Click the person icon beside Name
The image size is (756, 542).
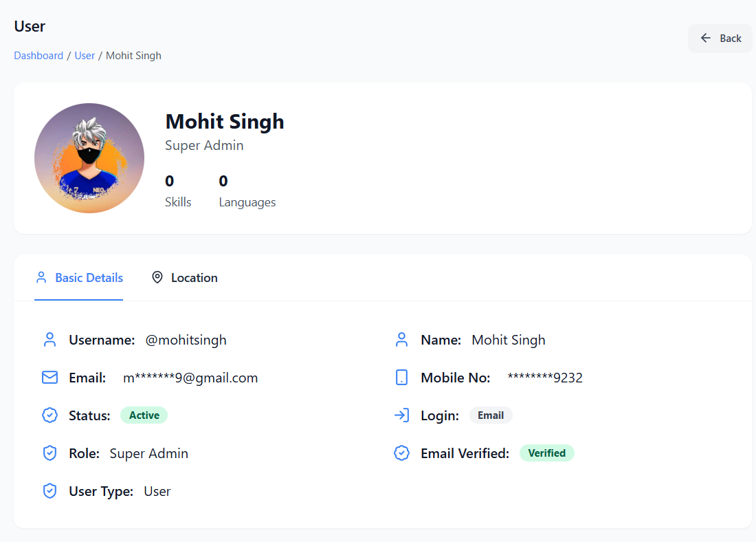point(401,340)
